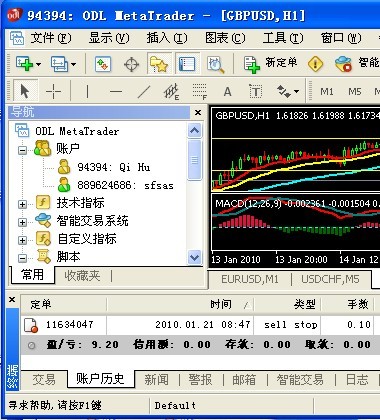The height and width of the screenshot is (420, 380).
Task: Expand the 自定义指标 node
Action: [x=22, y=240]
